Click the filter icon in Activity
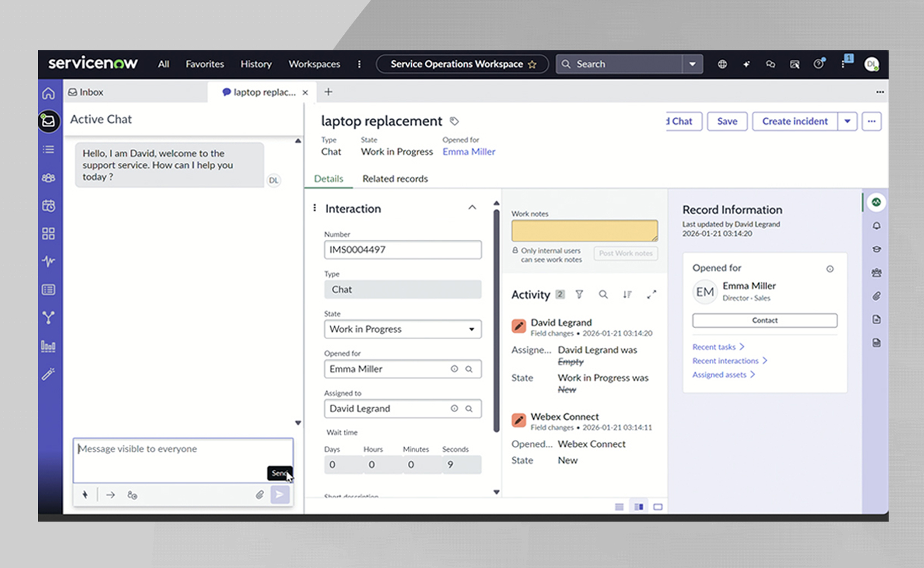Image resolution: width=924 pixels, height=568 pixels. pyautogui.click(x=579, y=294)
